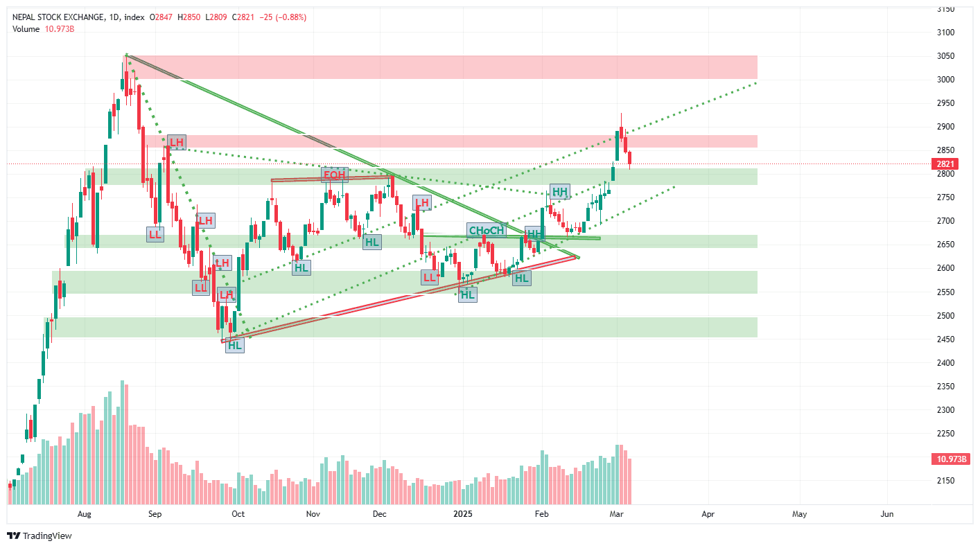Click the 3100 price axis label
The width and height of the screenshot is (980, 548).
click(x=946, y=33)
